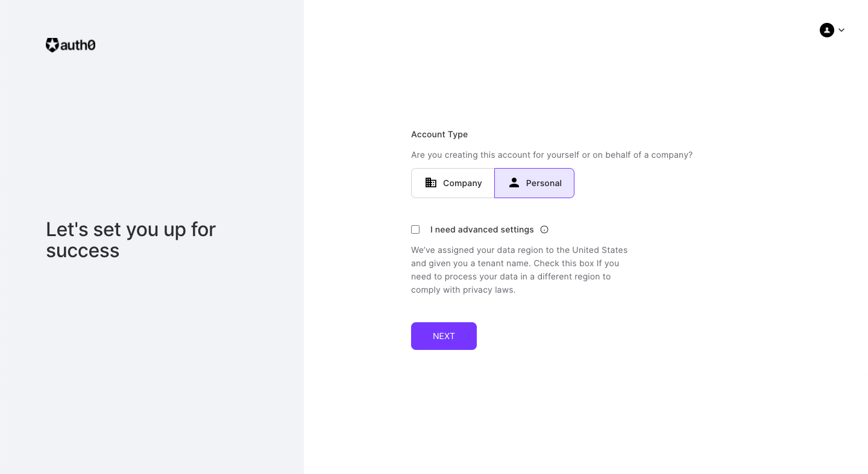Click the person icon inside the Personal option
Screen dimensions: 868x474
pyautogui.click(x=514, y=182)
